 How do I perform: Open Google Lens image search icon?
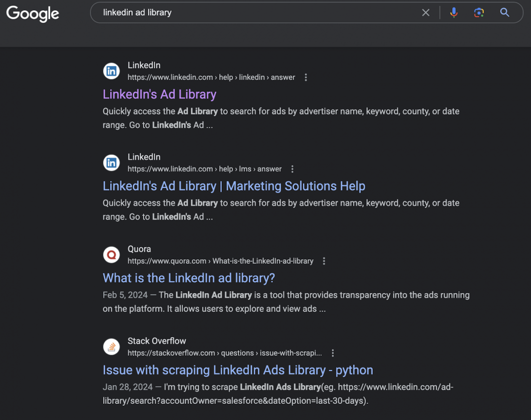click(x=479, y=12)
